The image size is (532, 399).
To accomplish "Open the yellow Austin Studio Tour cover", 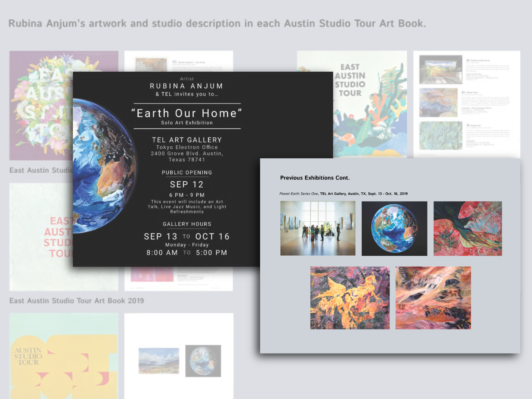I will coord(64,356).
